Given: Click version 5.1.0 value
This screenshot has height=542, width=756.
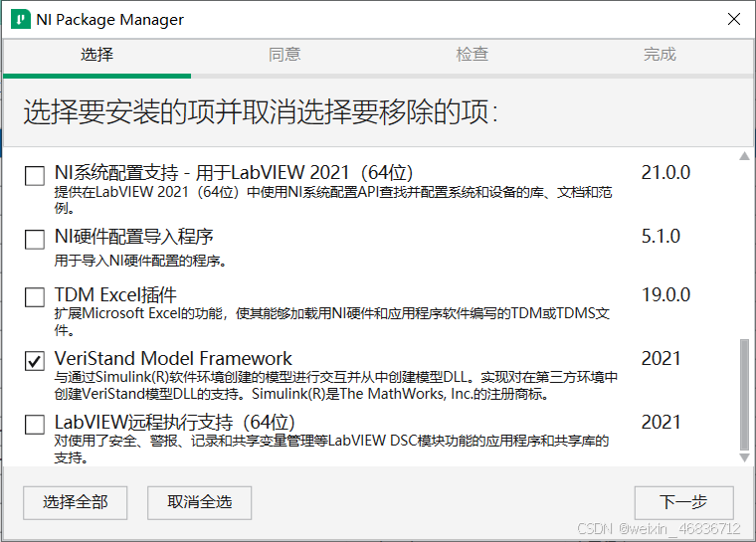Looking at the screenshot, I should click(661, 237).
